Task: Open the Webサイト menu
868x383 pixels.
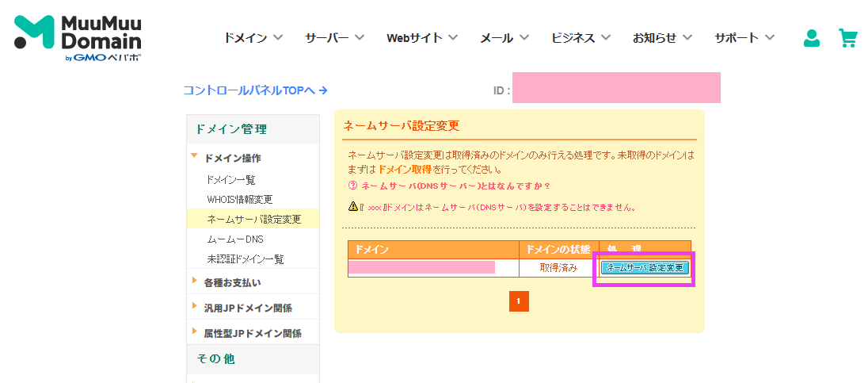Action: point(422,38)
